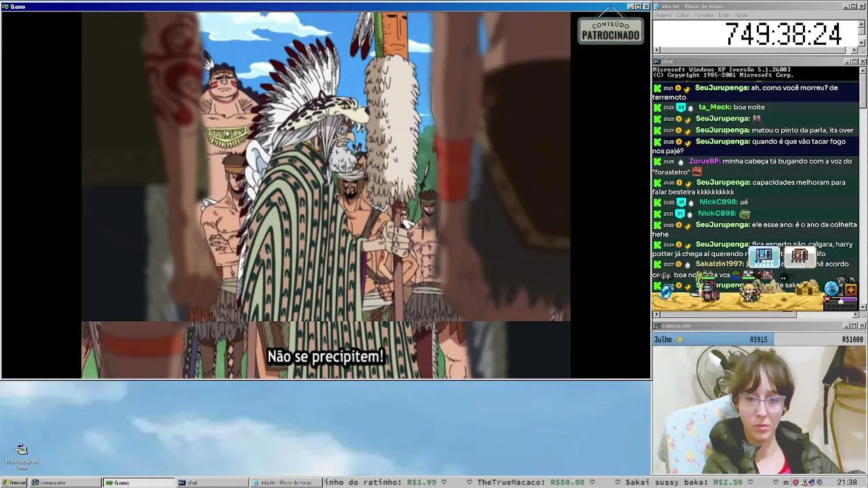Screen dimensions: 868x488
Task: Open the Arquivo menu in Notepad
Action: pyautogui.click(x=663, y=15)
